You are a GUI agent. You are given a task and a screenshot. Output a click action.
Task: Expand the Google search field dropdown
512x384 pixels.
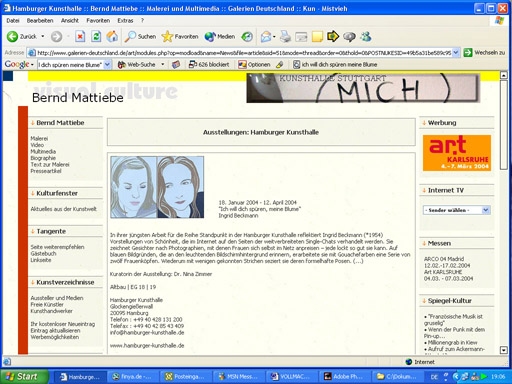[107, 65]
